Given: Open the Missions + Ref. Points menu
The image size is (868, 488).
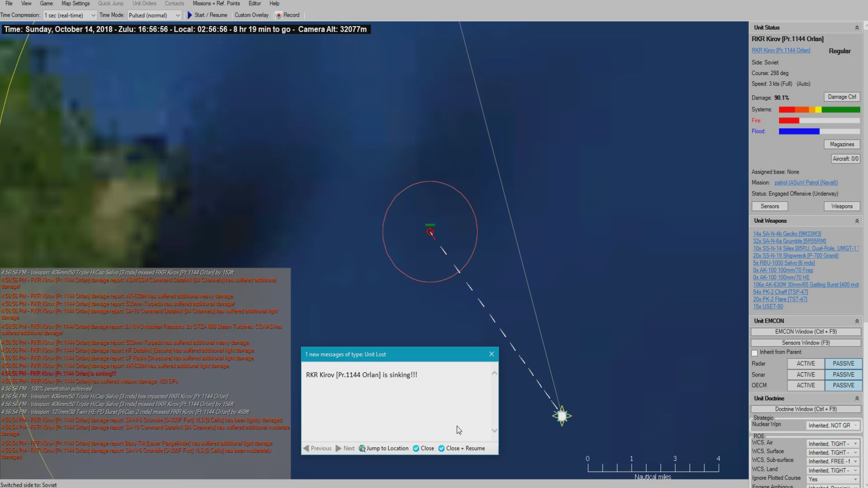Looking at the screenshot, I should (x=216, y=4).
